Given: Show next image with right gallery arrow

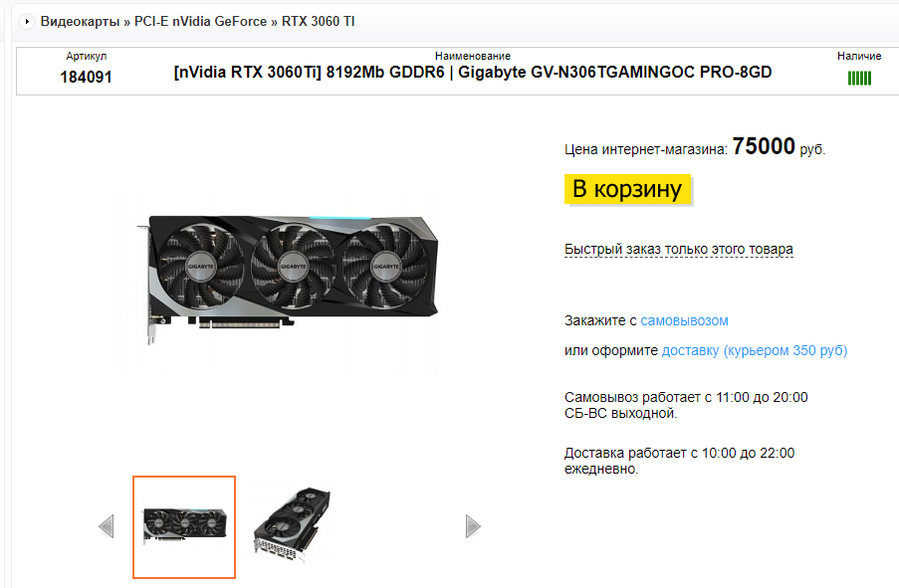Looking at the screenshot, I should tap(473, 526).
